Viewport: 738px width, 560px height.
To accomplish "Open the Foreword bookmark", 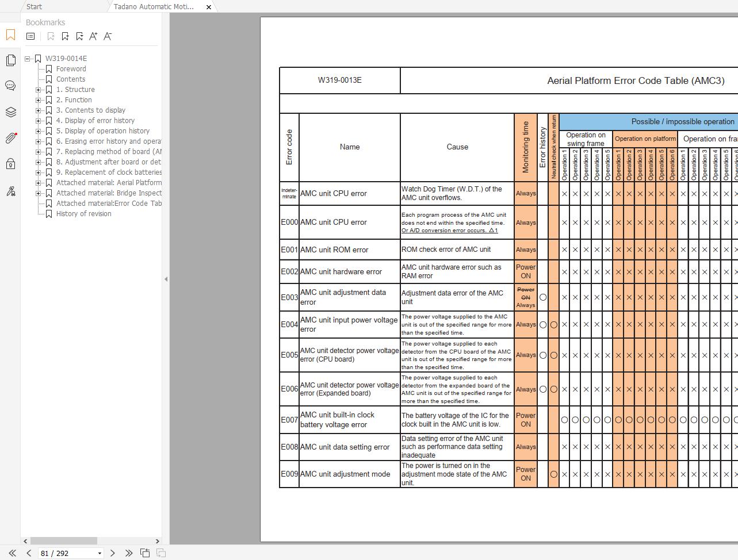I will click(71, 69).
